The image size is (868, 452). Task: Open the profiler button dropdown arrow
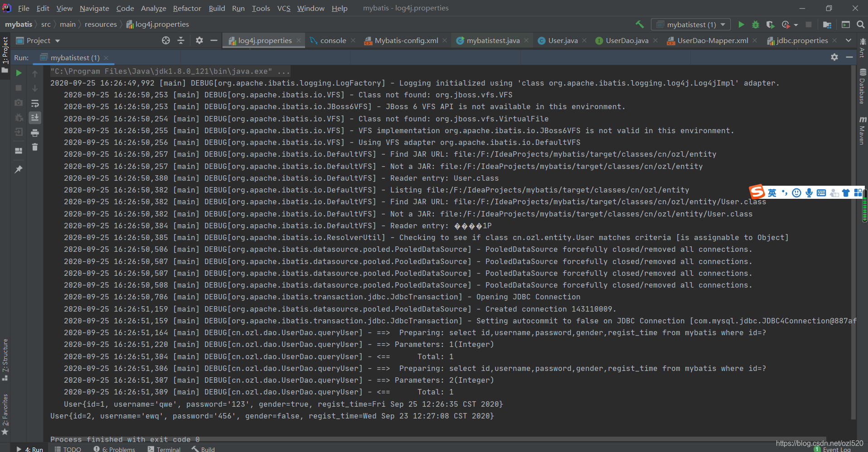tap(796, 25)
